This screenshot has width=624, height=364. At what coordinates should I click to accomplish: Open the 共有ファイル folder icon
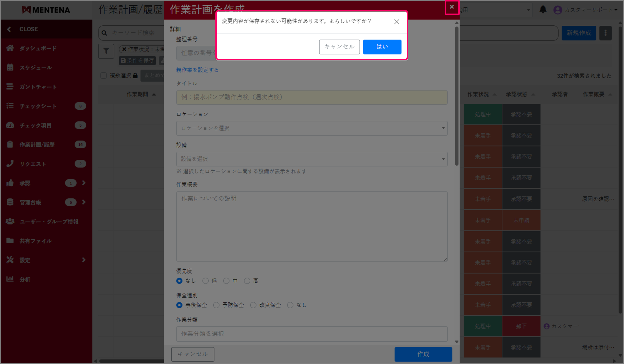click(x=10, y=241)
